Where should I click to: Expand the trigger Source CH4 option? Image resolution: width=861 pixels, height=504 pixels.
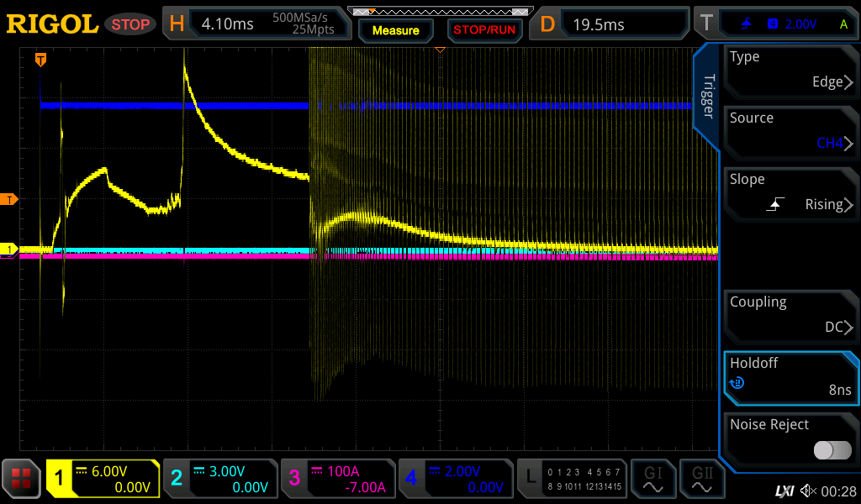tap(790, 131)
